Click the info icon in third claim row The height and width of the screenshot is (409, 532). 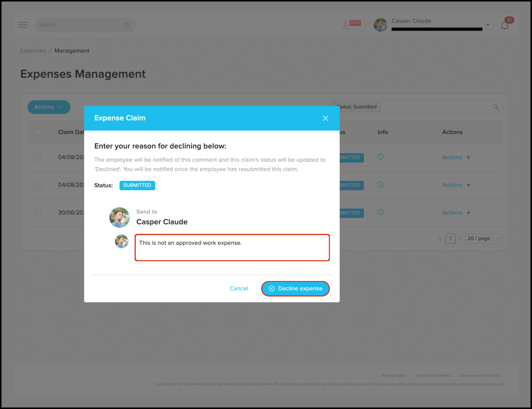tap(380, 212)
